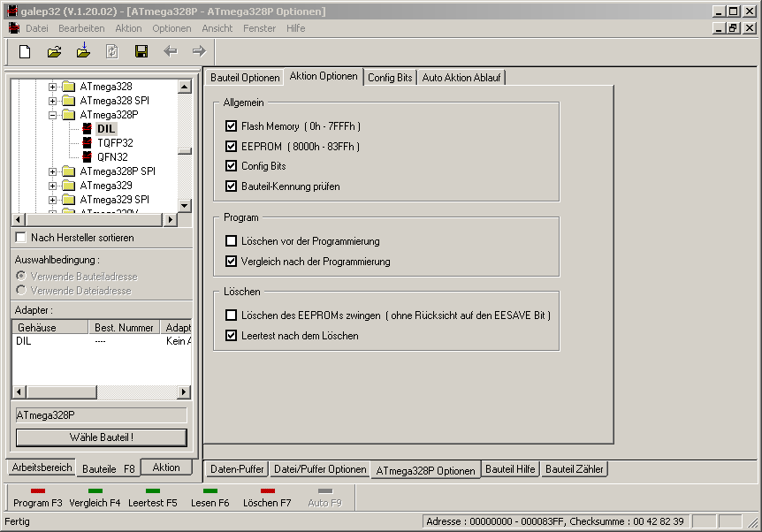Select Verwende Bauteiladresse radio button

21,276
